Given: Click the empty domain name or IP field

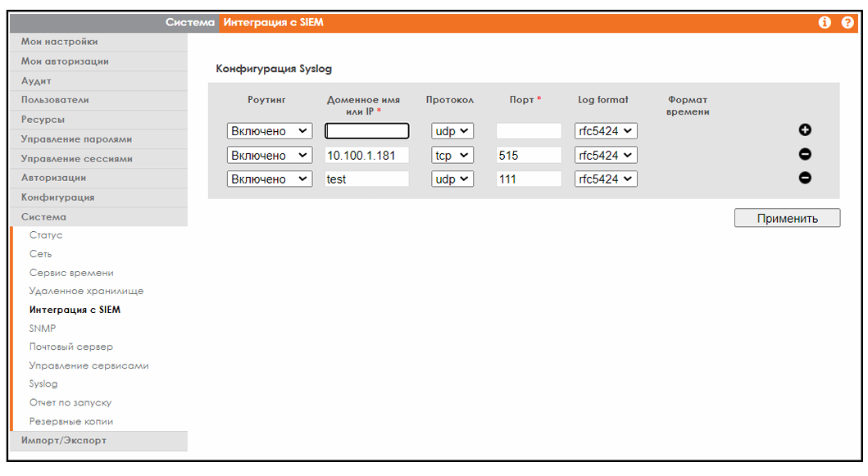Looking at the screenshot, I should point(366,131).
